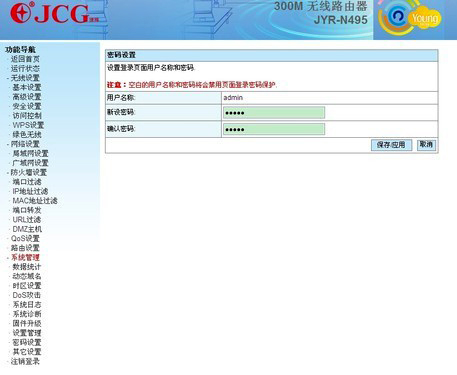Focus the 新设密码 password field

(x=274, y=113)
